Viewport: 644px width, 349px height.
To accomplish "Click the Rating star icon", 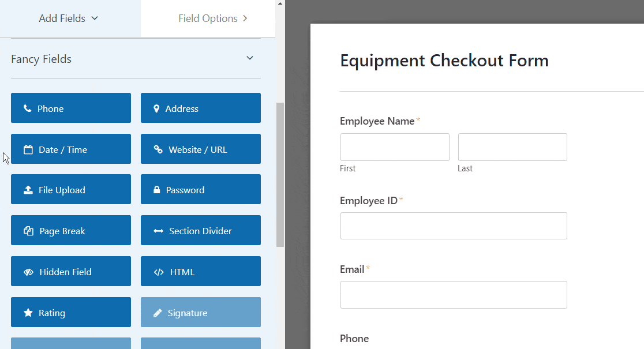I will tap(28, 313).
